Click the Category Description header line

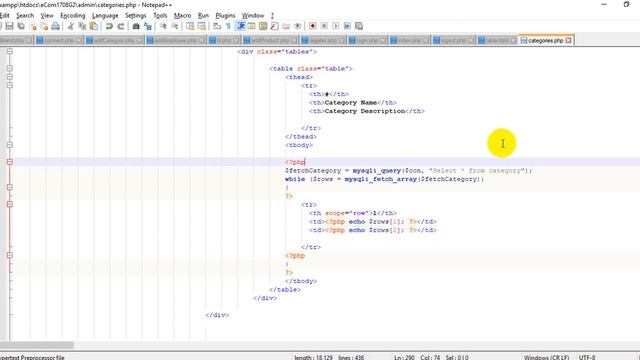coord(367,111)
